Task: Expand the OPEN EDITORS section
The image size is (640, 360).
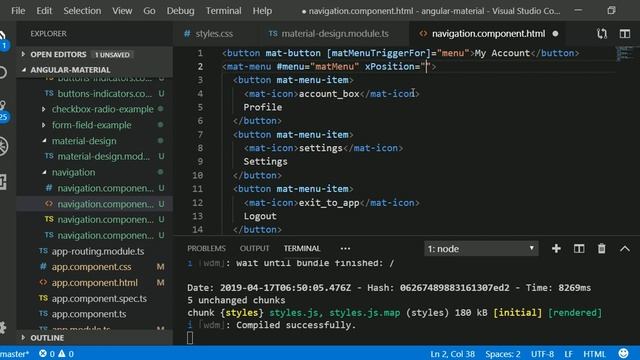Action: point(23,54)
